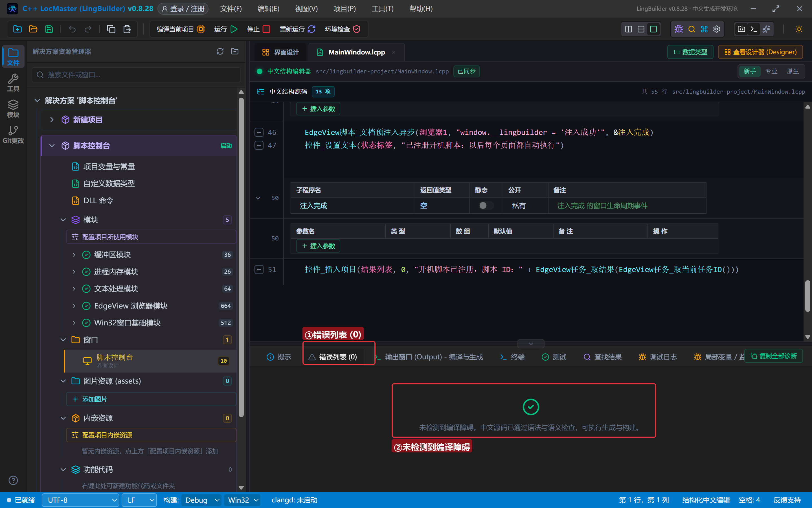Open the 模块 sidebar panel
The image size is (812, 508).
(13, 109)
